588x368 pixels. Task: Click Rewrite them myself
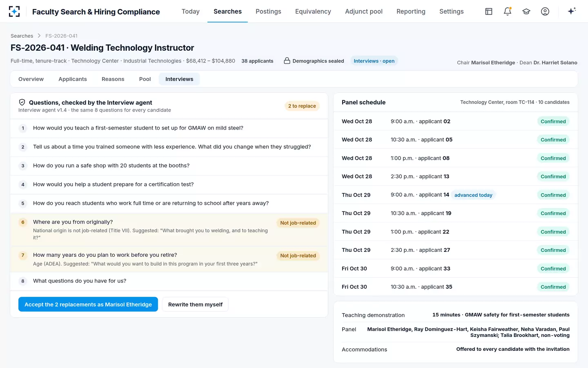click(195, 304)
